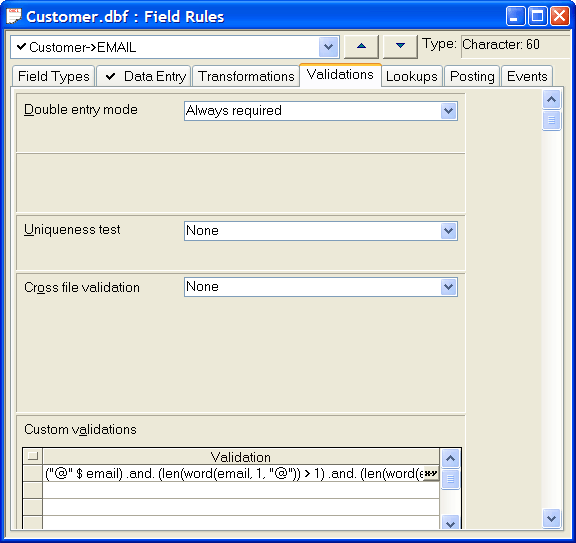Click the validation grid's scroll down arrow
Image resolution: width=576 pixels, height=543 pixels.
[450, 522]
